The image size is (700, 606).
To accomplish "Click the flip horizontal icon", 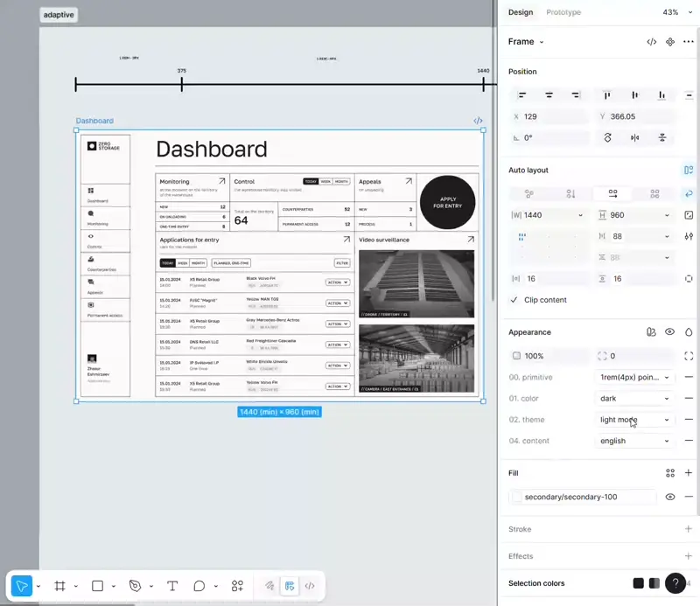I will pos(635,137).
